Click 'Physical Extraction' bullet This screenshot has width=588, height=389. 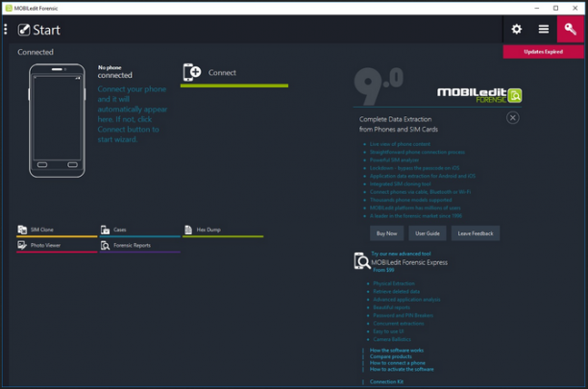[x=394, y=283]
